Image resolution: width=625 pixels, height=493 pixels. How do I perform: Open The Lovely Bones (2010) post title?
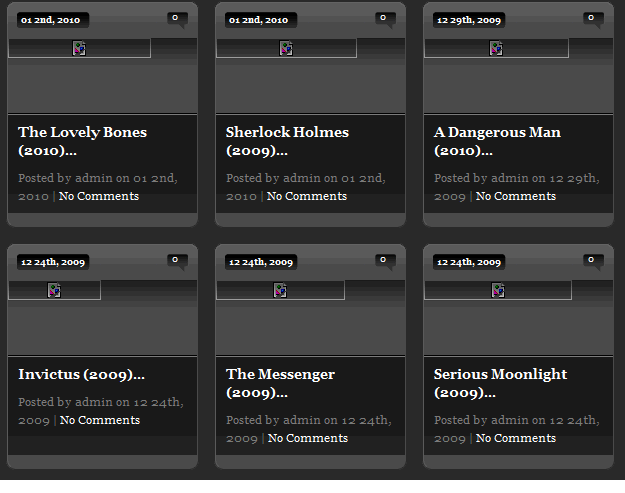pos(83,141)
